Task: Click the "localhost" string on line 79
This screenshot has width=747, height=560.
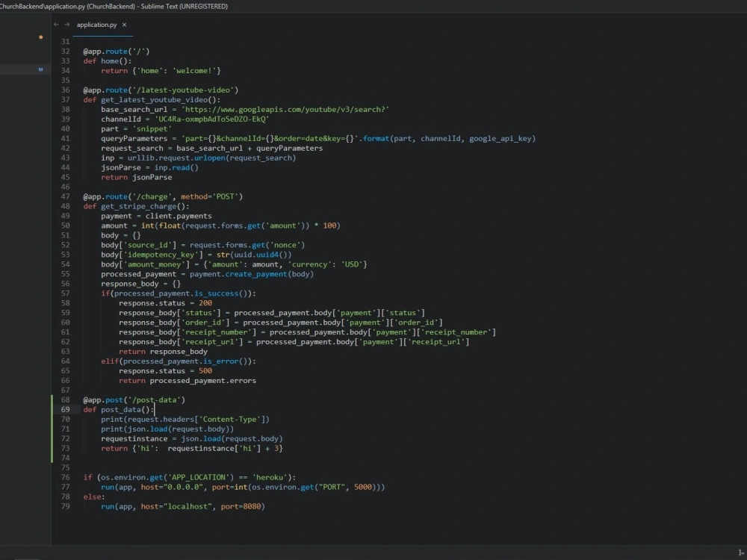Action: [187, 506]
